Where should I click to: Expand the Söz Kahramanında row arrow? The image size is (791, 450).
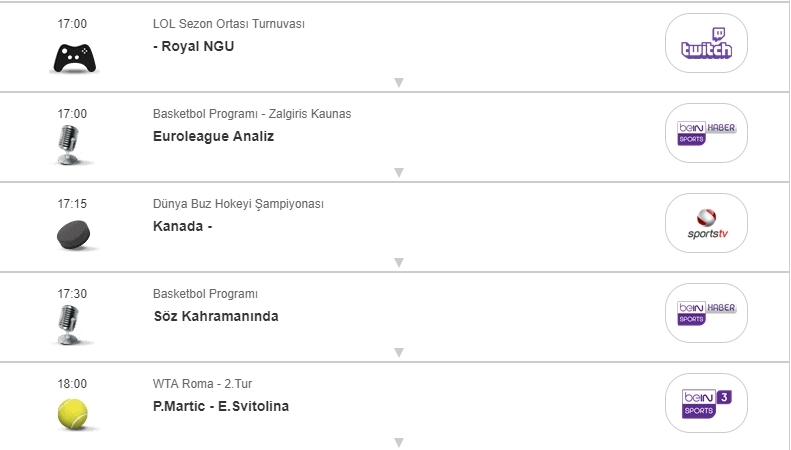[x=398, y=353]
